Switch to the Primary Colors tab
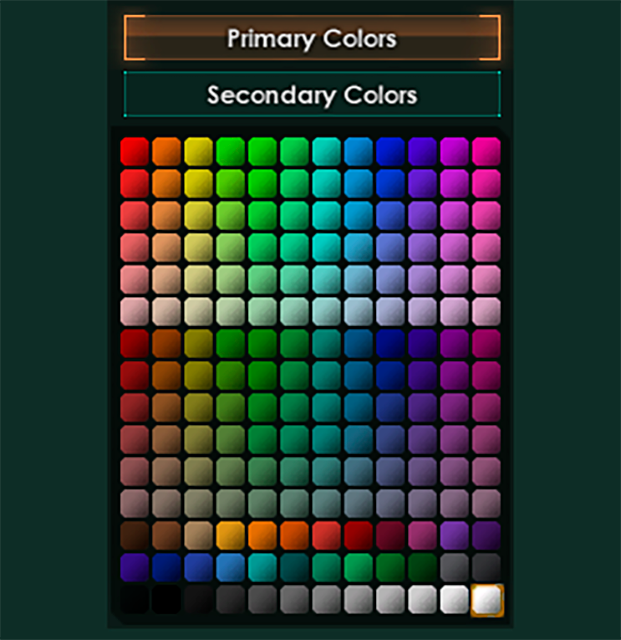The image size is (621, 640). pyautogui.click(x=312, y=38)
